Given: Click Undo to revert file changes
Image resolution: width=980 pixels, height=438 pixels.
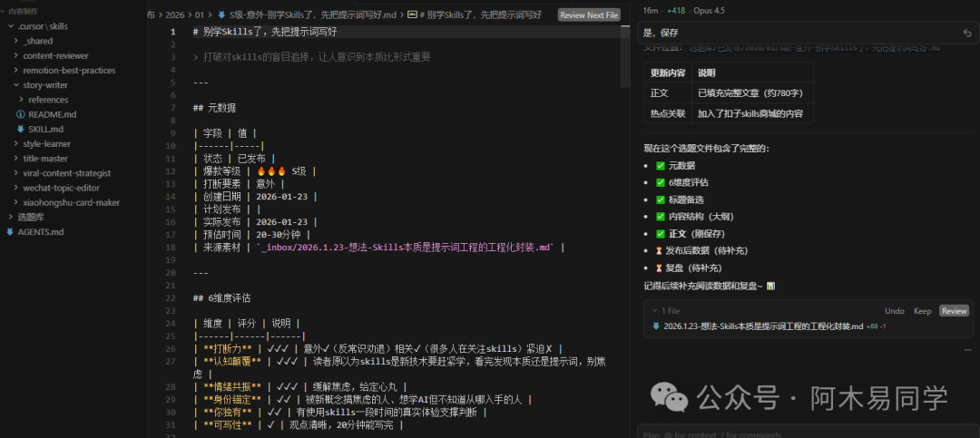Looking at the screenshot, I should point(894,310).
